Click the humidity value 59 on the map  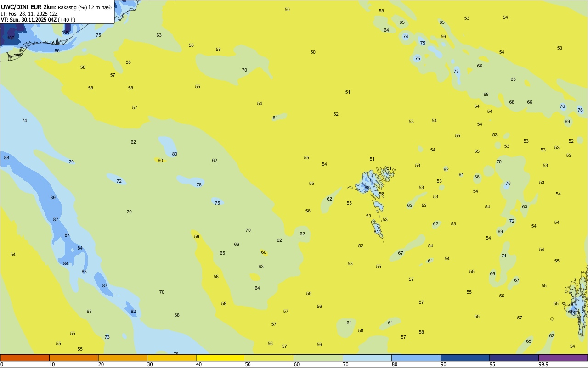coord(197,236)
